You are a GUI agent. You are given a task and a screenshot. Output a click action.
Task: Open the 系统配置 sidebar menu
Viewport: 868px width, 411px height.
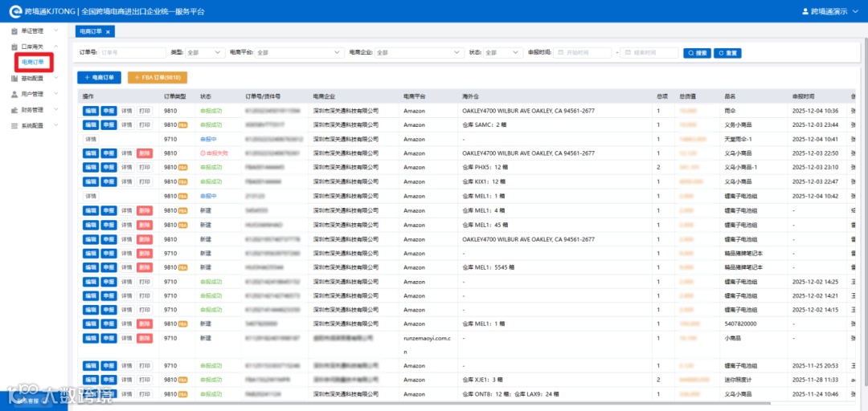click(x=34, y=125)
